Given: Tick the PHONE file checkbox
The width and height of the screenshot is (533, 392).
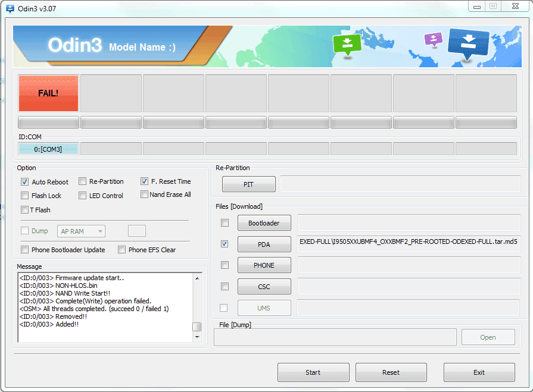Looking at the screenshot, I should 225,265.
